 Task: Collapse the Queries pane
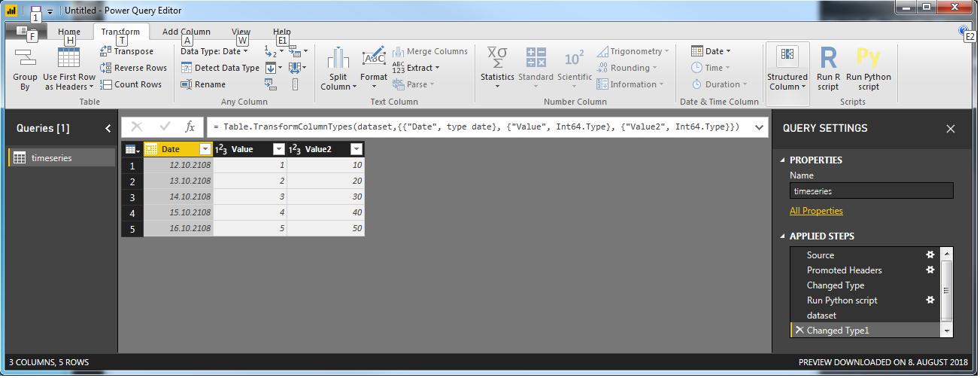(108, 128)
